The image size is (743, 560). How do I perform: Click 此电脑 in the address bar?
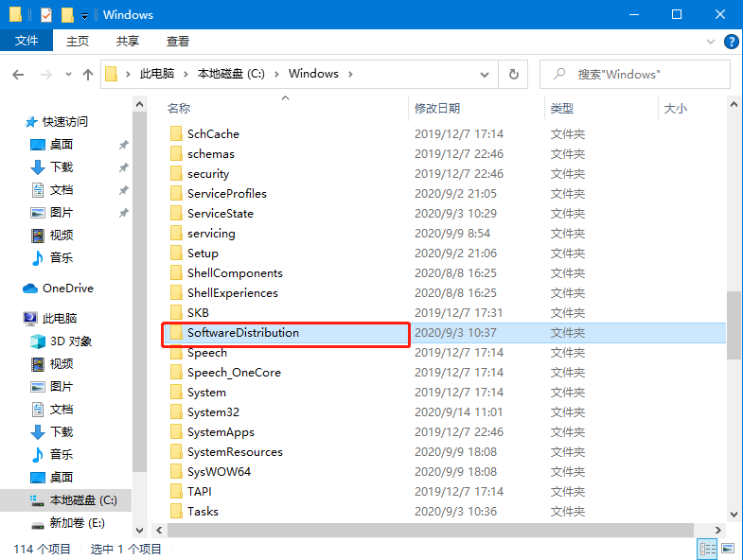click(x=157, y=74)
